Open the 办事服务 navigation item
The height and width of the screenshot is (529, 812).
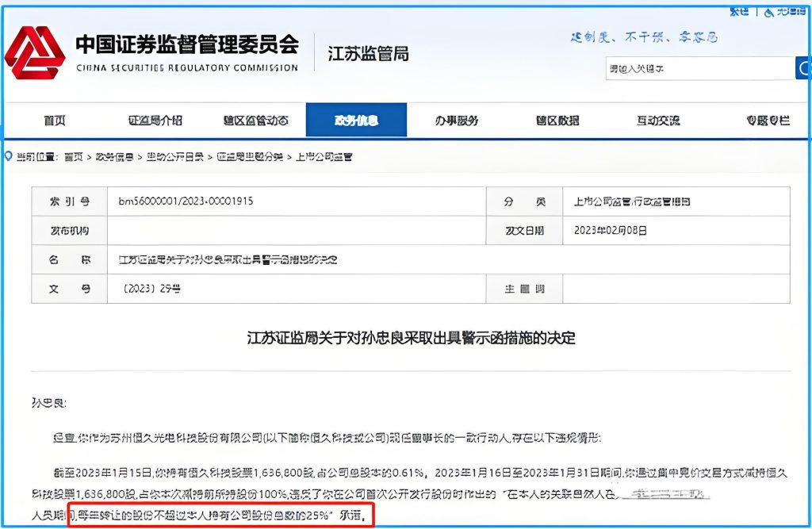(457, 121)
